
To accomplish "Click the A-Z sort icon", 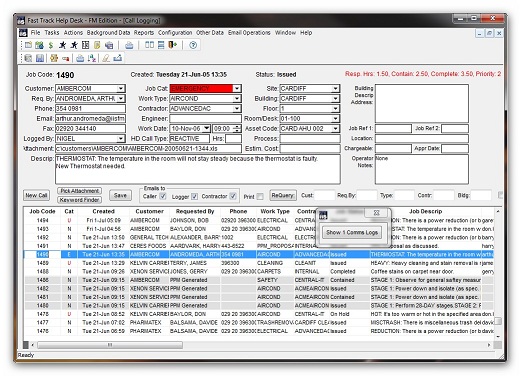I will pyautogui.click(x=92, y=58).
